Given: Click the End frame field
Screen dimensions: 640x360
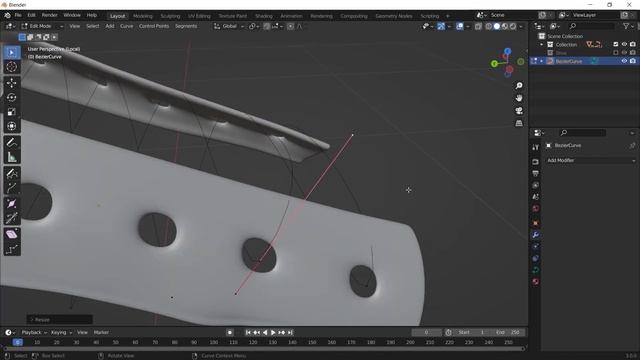Looking at the screenshot, I should coord(508,333).
